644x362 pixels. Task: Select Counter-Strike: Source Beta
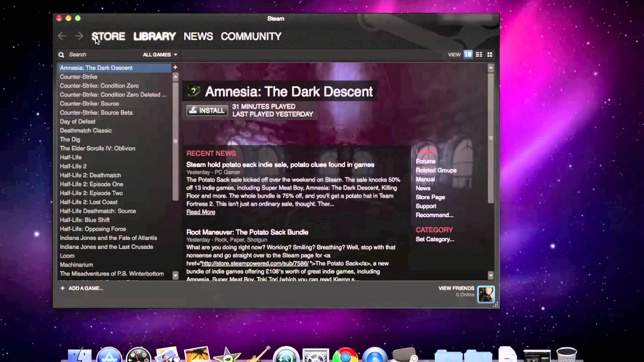115,113
